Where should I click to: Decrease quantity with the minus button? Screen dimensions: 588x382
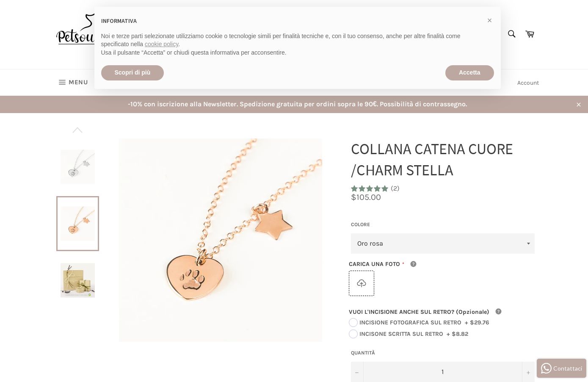pos(357,372)
